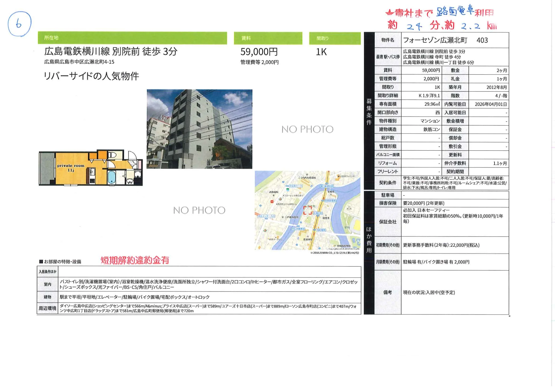Image resolution: width=555 pixels, height=392 pixels.
Task: Click the bus stop icon near 中広町3-11
Action: coord(287,186)
